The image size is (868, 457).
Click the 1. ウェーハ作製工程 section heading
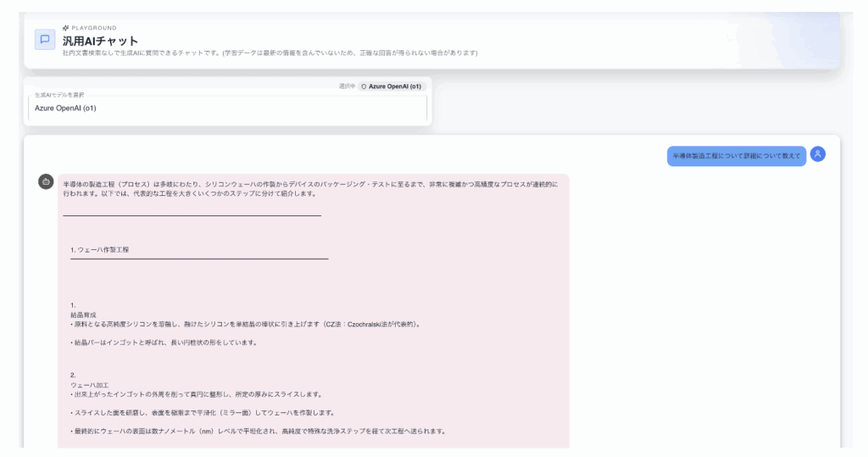[99, 249]
